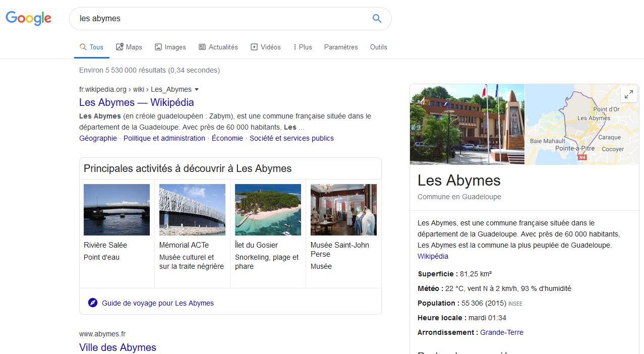
Task: Open the Les Abymes — Wikipédia result
Action: (x=136, y=102)
